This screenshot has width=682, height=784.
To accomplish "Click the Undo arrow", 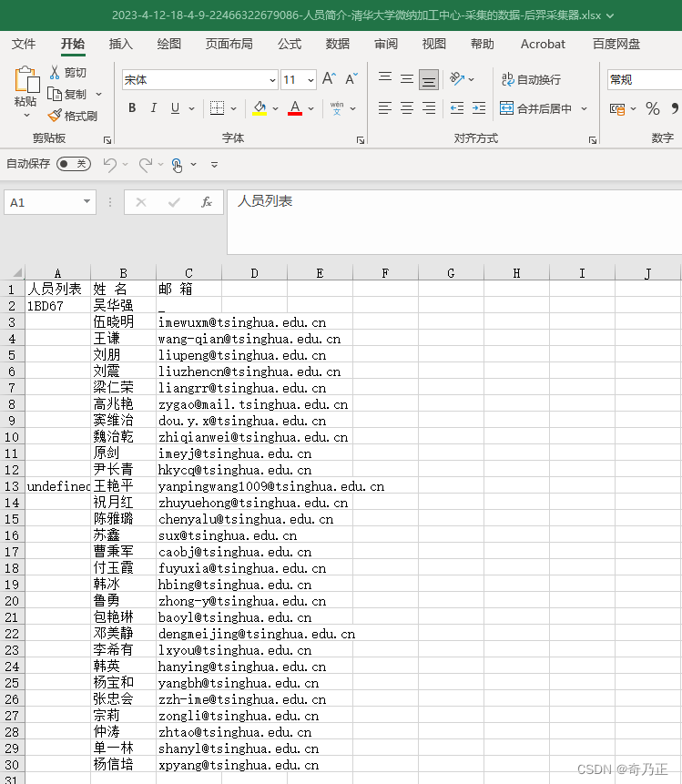I will (110, 165).
